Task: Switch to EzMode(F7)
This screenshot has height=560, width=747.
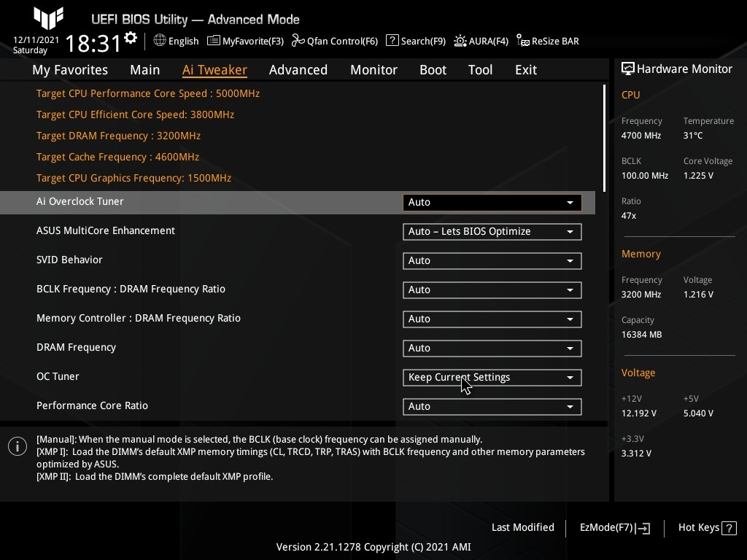Action: pyautogui.click(x=614, y=528)
